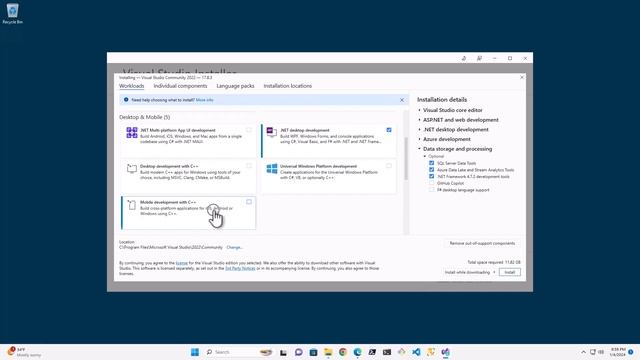The height and width of the screenshot is (360, 640).
Task: Open the Windows Start menu
Action: pyautogui.click(x=195, y=352)
